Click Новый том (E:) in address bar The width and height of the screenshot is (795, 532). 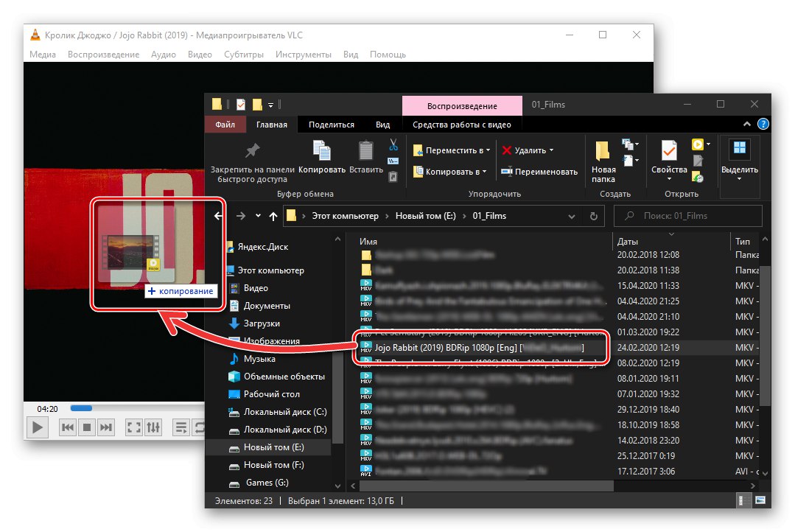425,216
